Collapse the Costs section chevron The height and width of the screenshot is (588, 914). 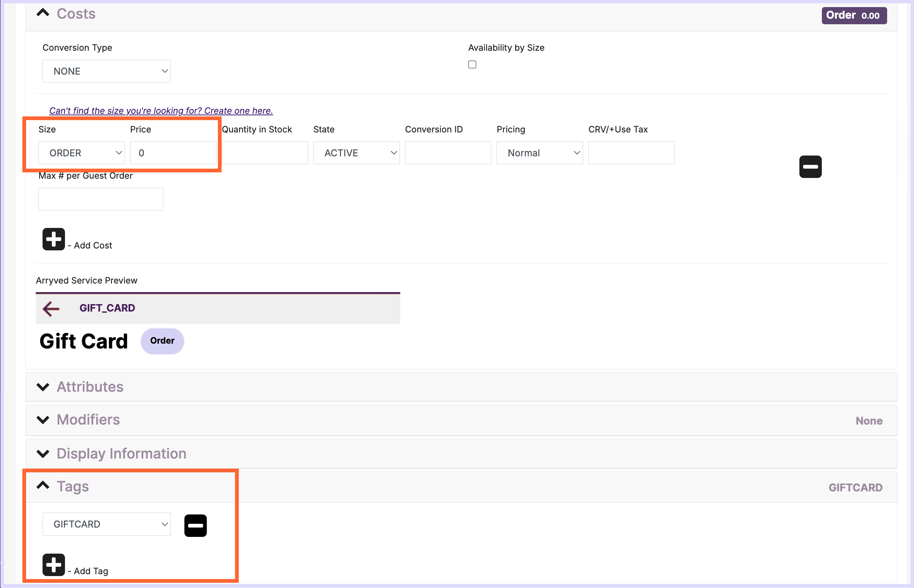click(43, 13)
